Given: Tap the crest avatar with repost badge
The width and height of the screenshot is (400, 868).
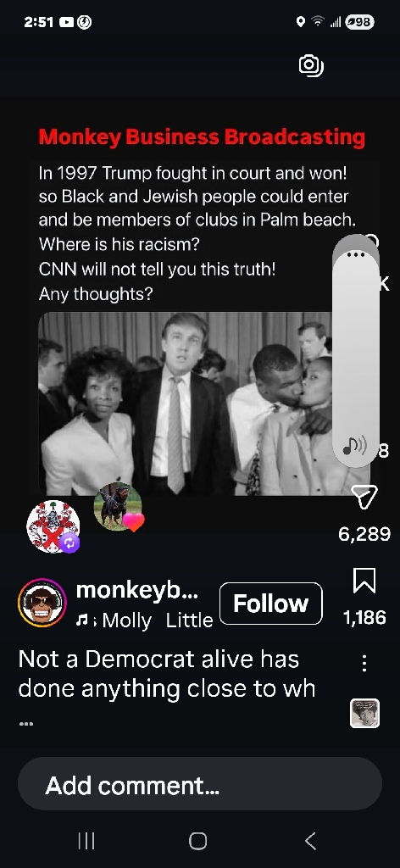Looking at the screenshot, I should [x=53, y=527].
